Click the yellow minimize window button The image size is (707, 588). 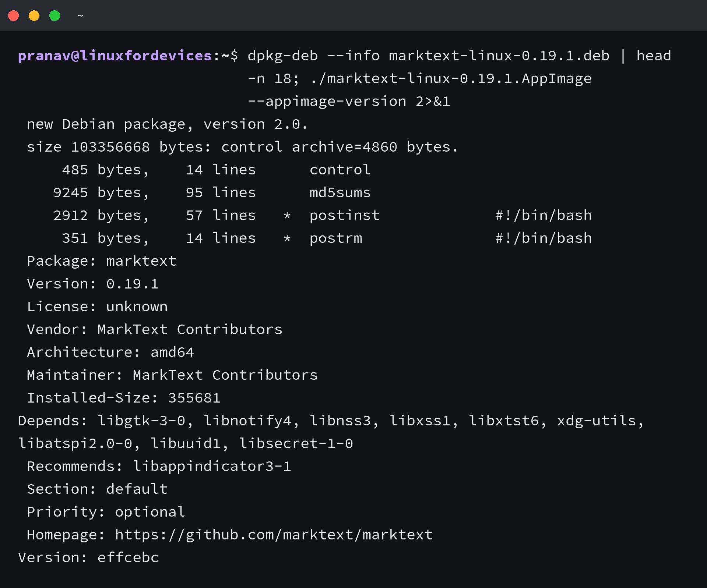pyautogui.click(x=34, y=16)
